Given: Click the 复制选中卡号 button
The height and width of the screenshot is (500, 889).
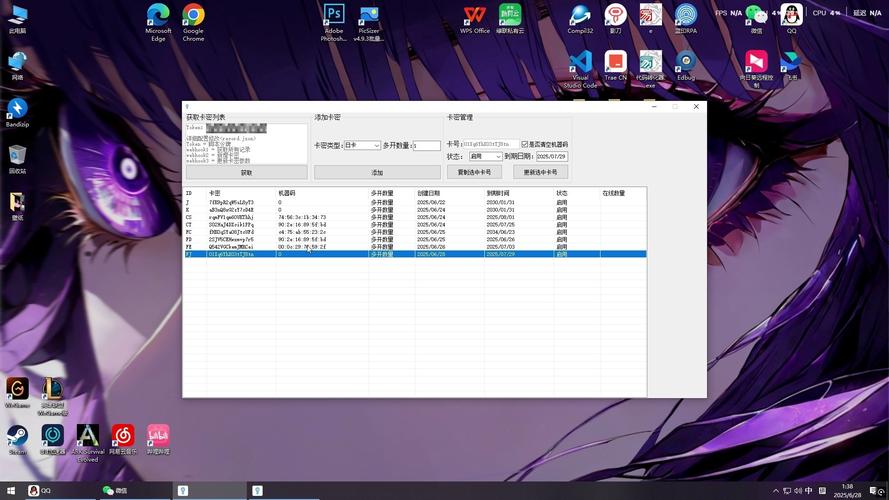Looking at the screenshot, I should [474, 172].
